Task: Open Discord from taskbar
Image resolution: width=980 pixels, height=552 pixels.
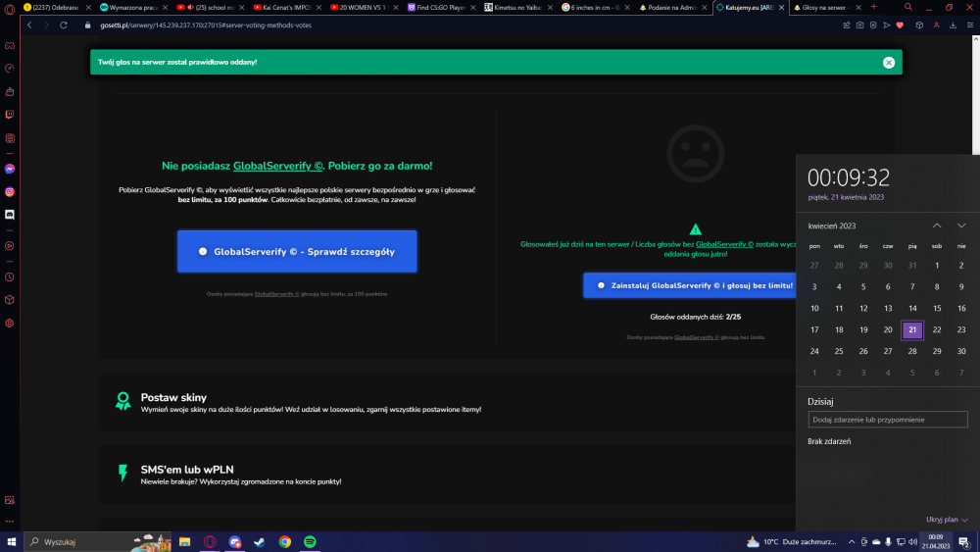Action: coord(234,542)
